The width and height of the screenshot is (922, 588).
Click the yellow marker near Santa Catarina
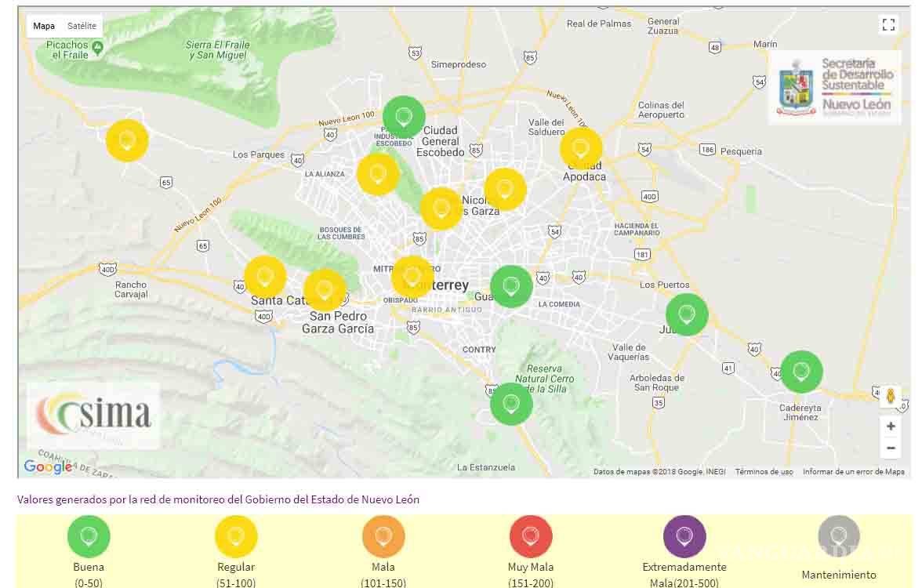tap(264, 275)
